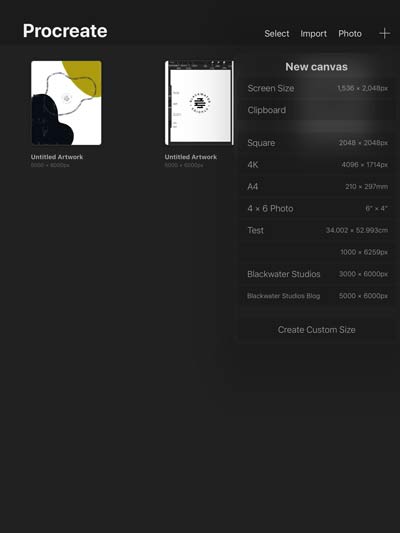
Task: Select the A4 canvas preset
Action: [x=317, y=187]
